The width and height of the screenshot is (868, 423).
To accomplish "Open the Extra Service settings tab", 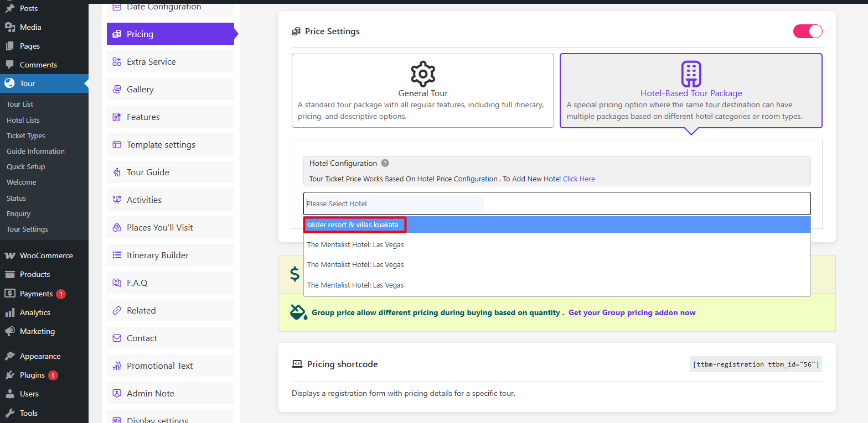I will pos(151,62).
